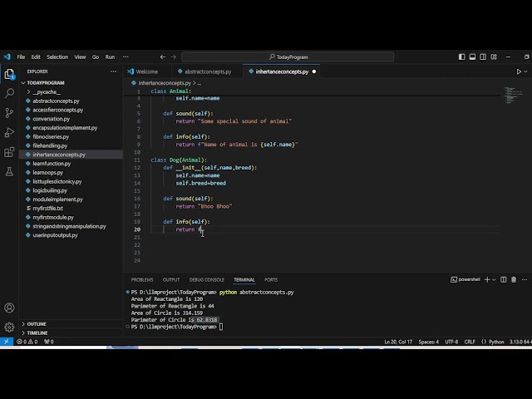Click the TodayProgram command center search box
This screenshot has width=532, height=399.
[x=288, y=57]
